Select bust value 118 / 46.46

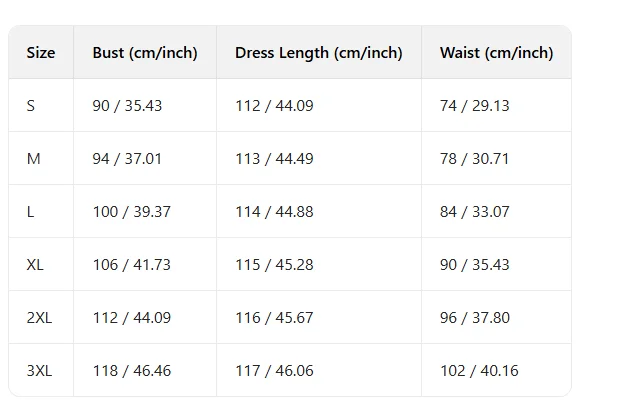132,371
